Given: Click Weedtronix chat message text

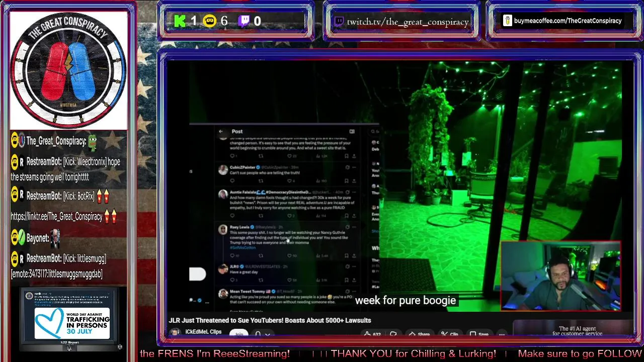Looking at the screenshot, I should pos(65,169).
